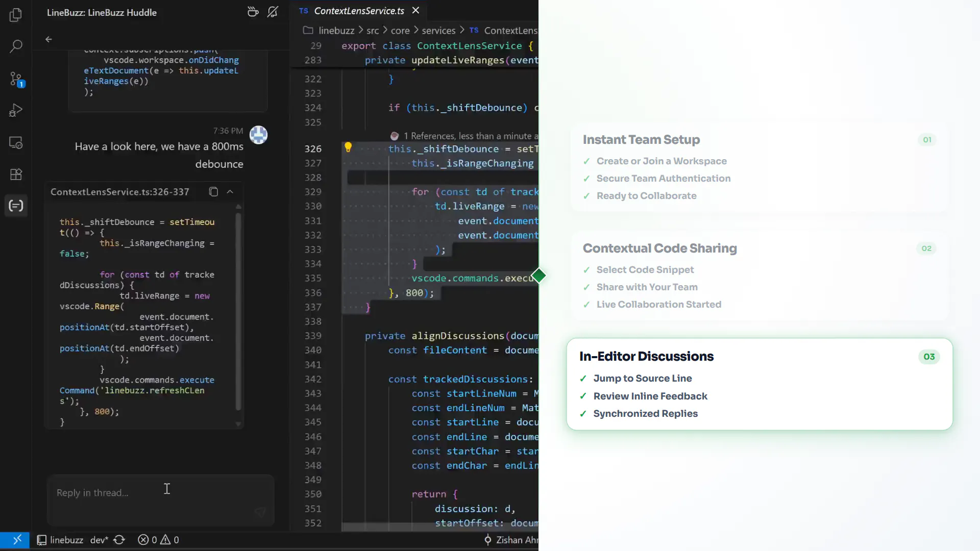Select the In-Editor Discussions card

point(759,384)
